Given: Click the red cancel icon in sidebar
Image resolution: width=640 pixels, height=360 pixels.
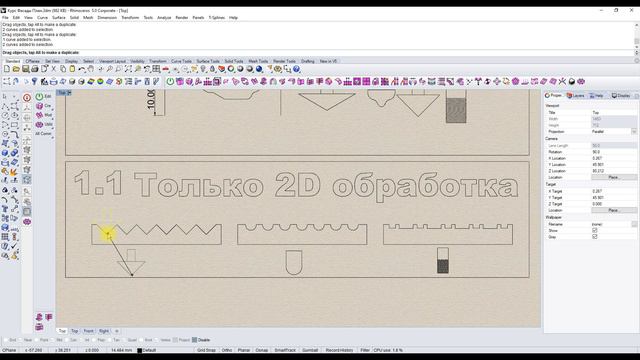Looking at the screenshot, I should 27,98.
